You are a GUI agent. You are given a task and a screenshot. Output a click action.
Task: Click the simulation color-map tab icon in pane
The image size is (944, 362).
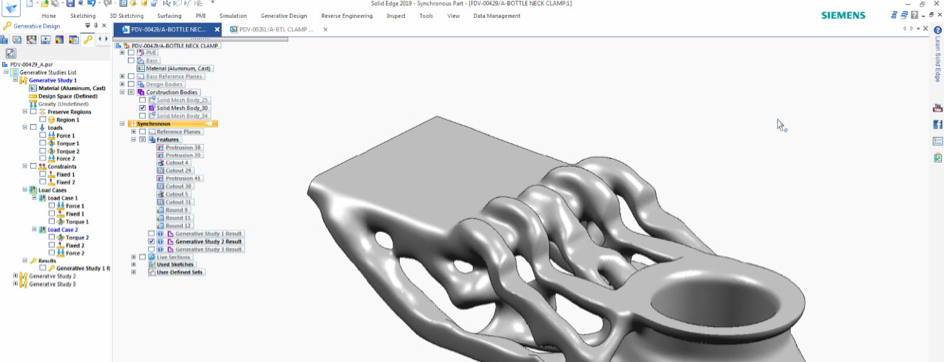coord(59,40)
